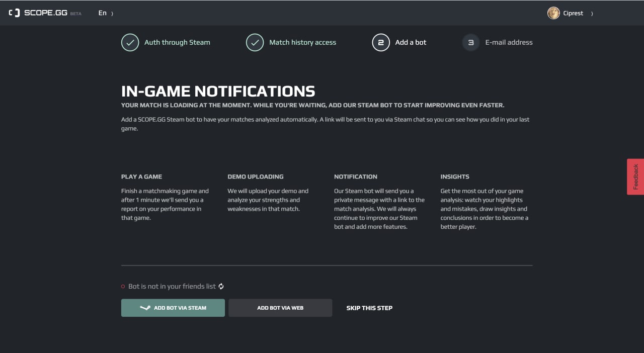Screen dimensions: 644x353
Task: Select the Add a bot step
Action: click(x=411, y=43)
